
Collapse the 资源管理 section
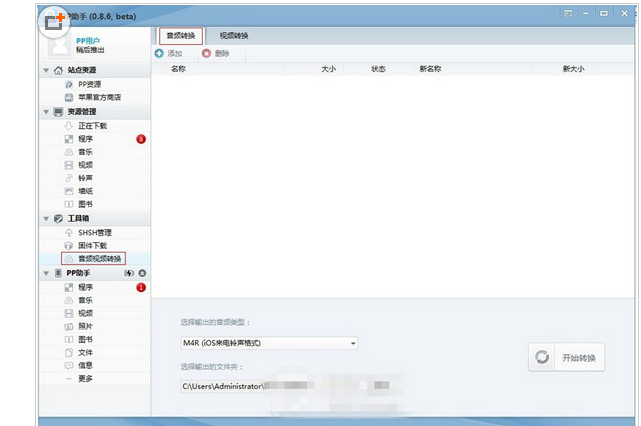(x=46, y=112)
